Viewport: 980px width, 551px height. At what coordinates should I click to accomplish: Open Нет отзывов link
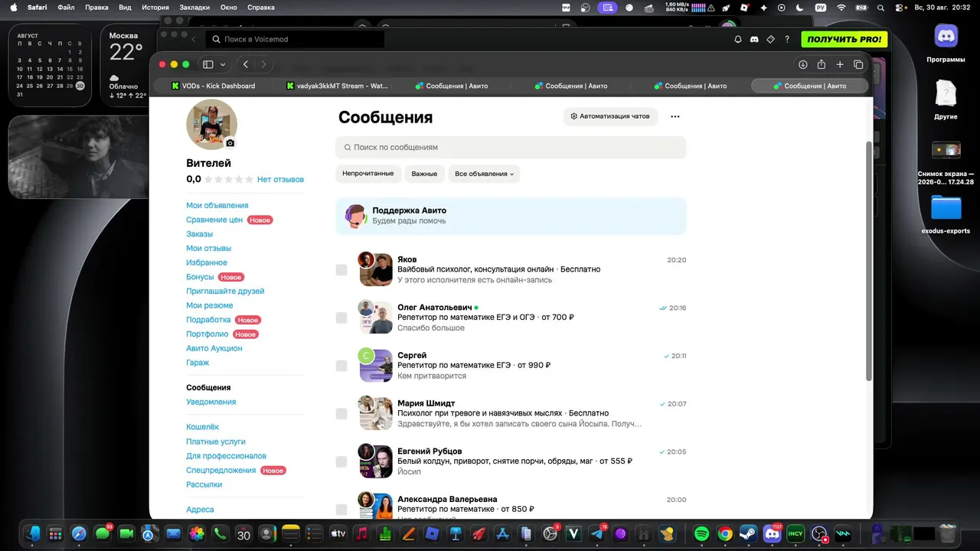point(280,179)
